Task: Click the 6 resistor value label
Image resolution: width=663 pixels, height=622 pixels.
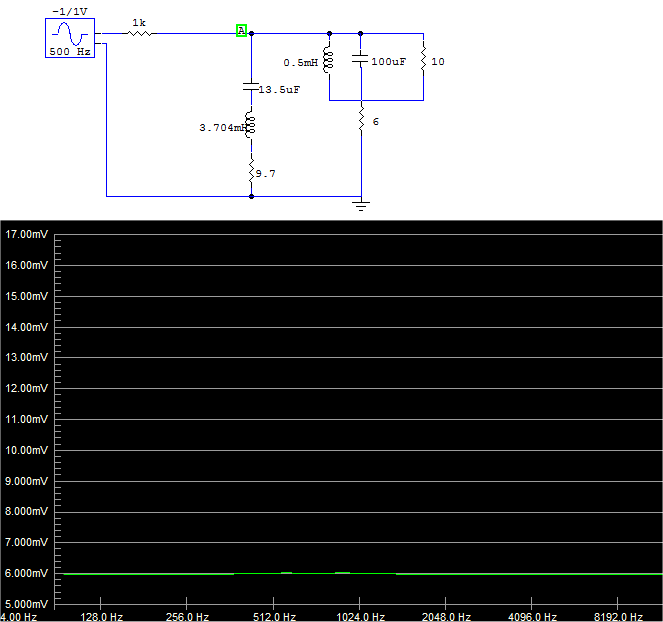Action: click(x=375, y=122)
